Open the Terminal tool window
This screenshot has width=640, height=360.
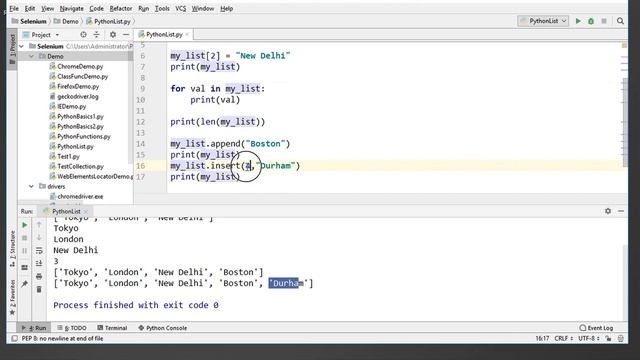tap(112, 328)
